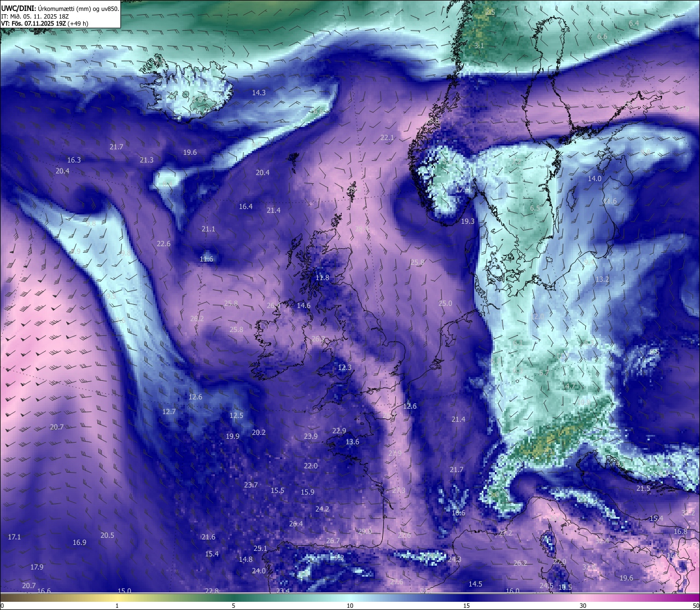
Task: Click the 17.9 value label
Action: click(37, 567)
